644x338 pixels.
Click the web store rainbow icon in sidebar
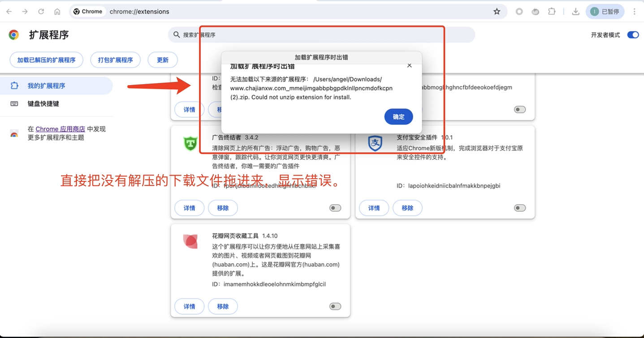[x=14, y=133]
